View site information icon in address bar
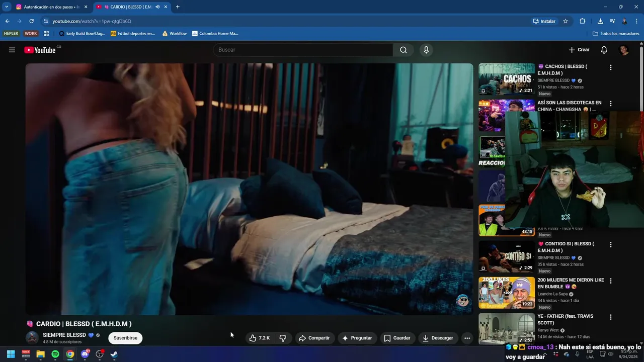Screen dimensions: 644x362 46,21
